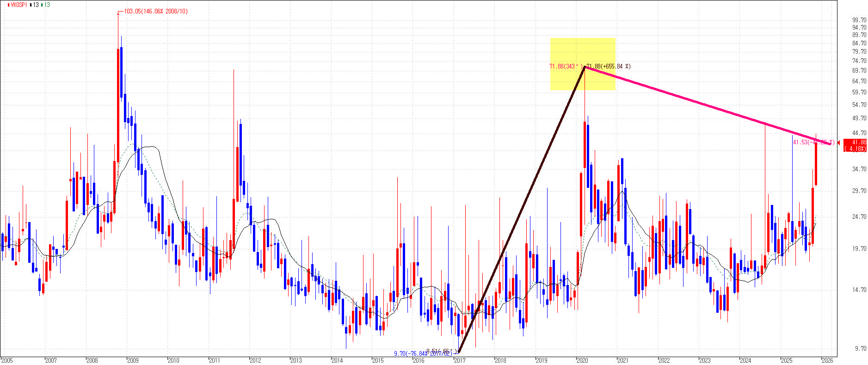
Task: Click the 2026 label on time axis
Action: [x=827, y=360]
